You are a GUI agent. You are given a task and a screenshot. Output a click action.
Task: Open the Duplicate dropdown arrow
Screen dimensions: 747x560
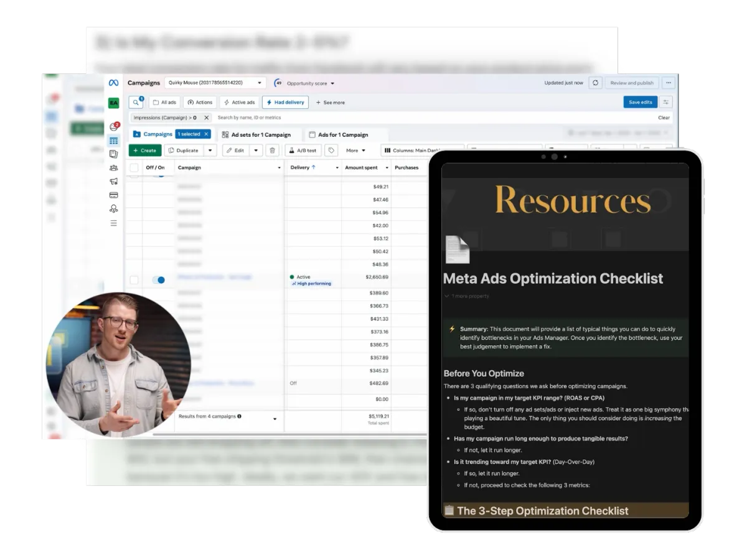coord(210,150)
